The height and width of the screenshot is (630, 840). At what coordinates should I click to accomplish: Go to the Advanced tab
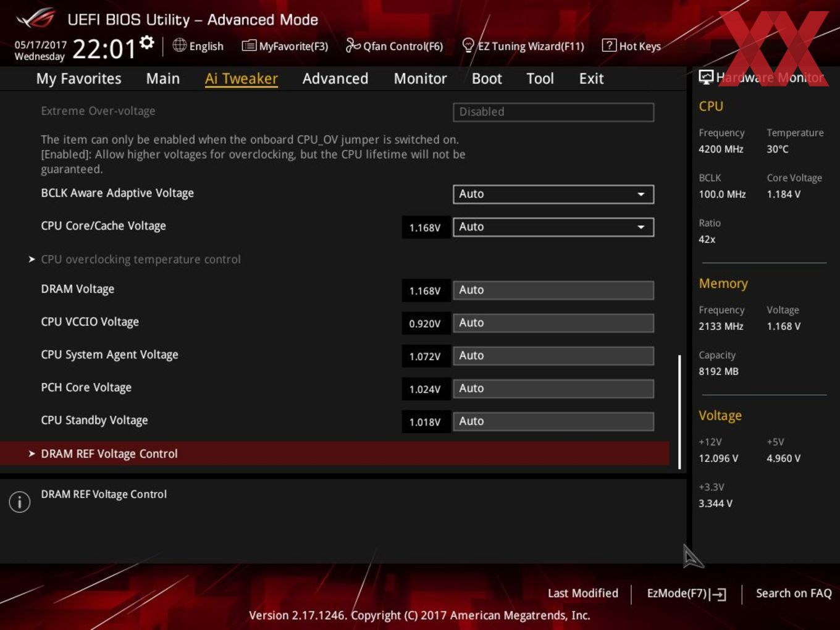[x=335, y=78]
